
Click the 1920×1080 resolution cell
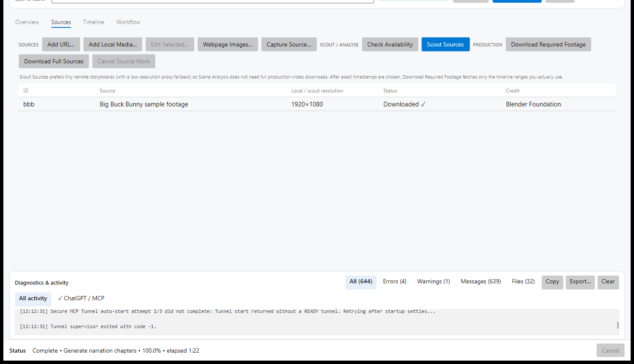pos(307,104)
